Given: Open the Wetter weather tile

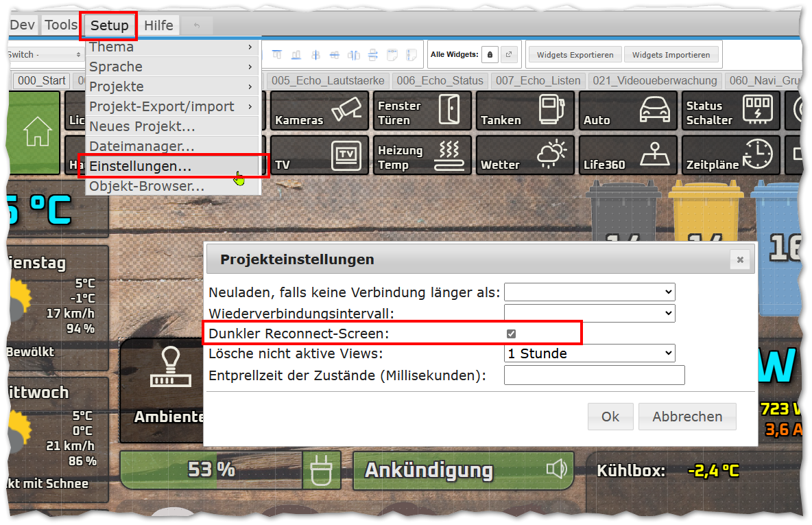Looking at the screenshot, I should (525, 155).
